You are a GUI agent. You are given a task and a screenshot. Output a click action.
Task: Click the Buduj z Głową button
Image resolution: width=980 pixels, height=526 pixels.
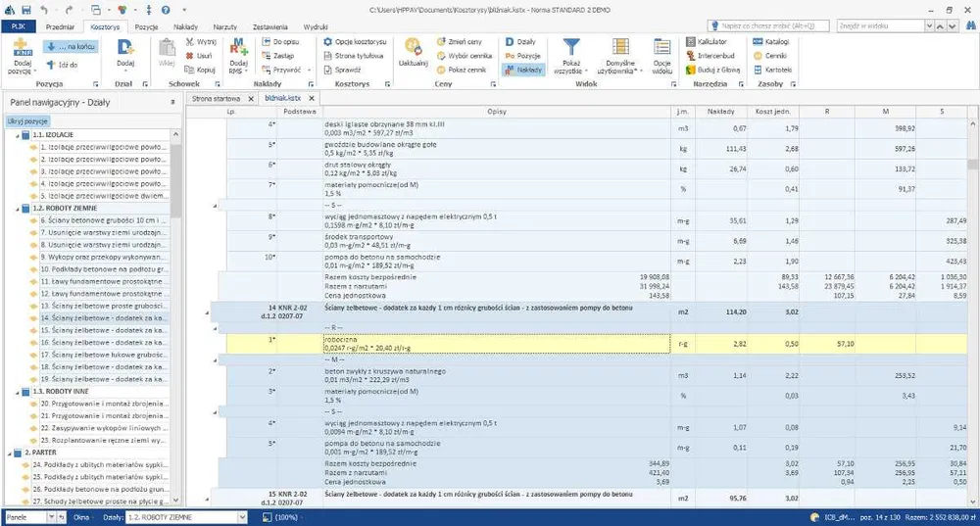713,70
